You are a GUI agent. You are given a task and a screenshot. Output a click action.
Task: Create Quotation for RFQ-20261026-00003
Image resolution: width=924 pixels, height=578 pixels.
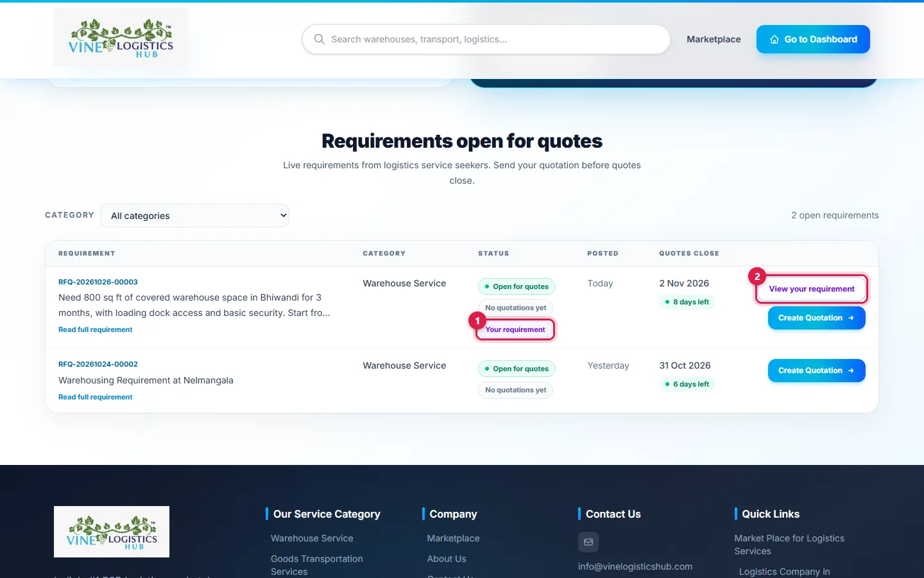817,318
